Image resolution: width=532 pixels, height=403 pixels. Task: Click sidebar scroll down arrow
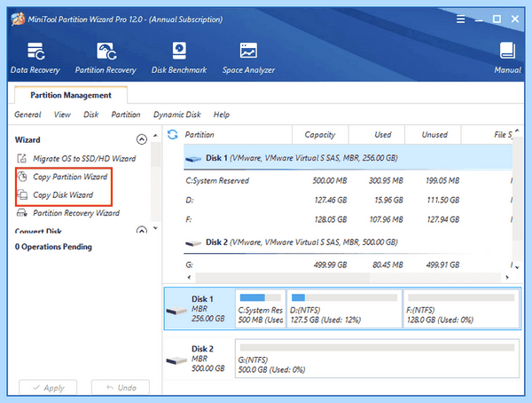tap(155, 228)
